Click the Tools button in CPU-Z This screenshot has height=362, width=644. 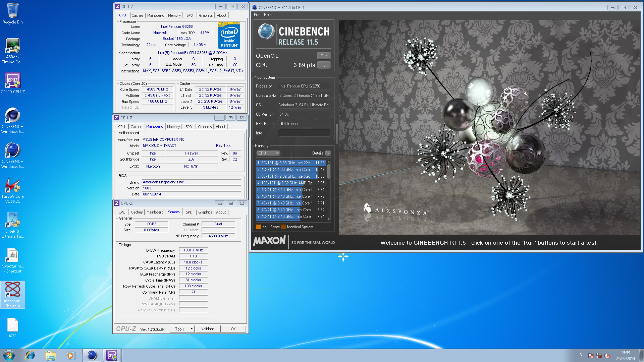pyautogui.click(x=179, y=329)
